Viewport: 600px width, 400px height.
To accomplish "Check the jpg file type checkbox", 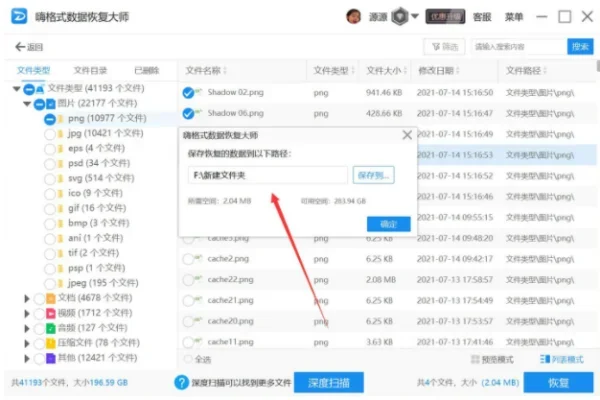I will (50, 133).
